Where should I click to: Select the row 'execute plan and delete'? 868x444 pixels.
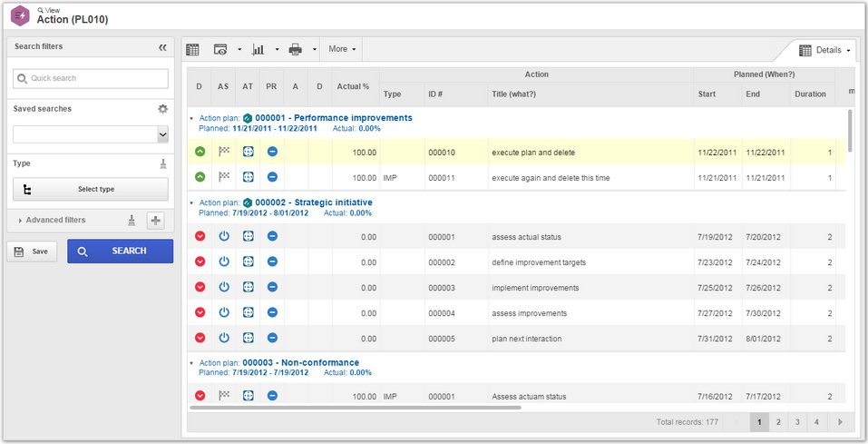pos(516,152)
